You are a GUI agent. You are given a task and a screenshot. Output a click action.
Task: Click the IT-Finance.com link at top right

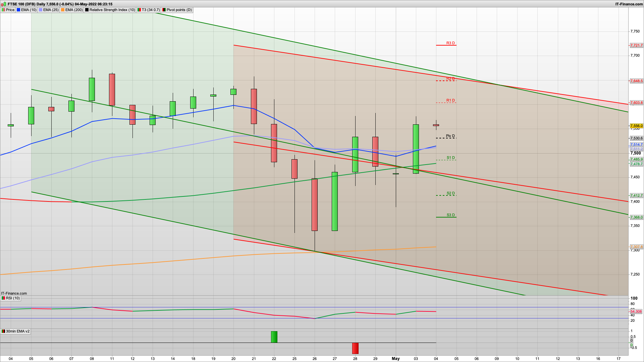(x=629, y=4)
